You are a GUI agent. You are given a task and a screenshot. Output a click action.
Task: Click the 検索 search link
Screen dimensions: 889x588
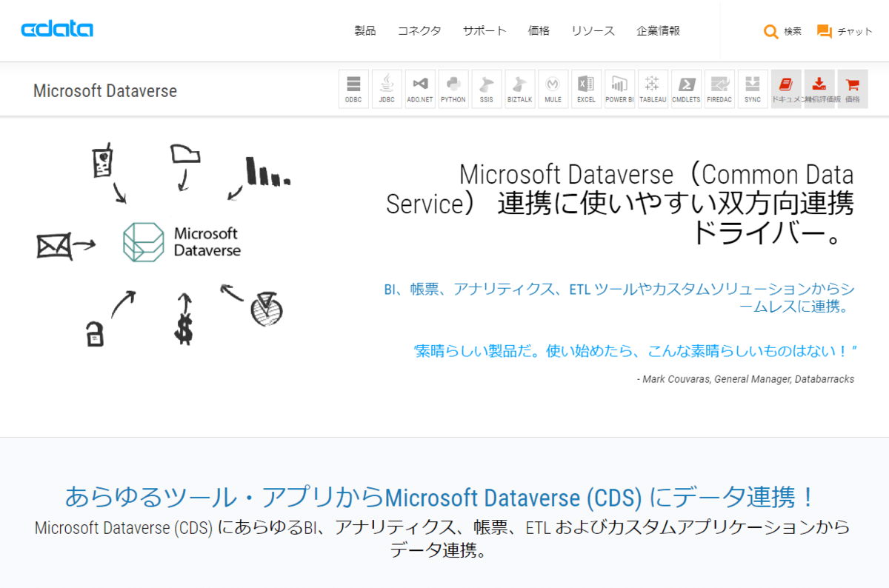click(x=793, y=31)
